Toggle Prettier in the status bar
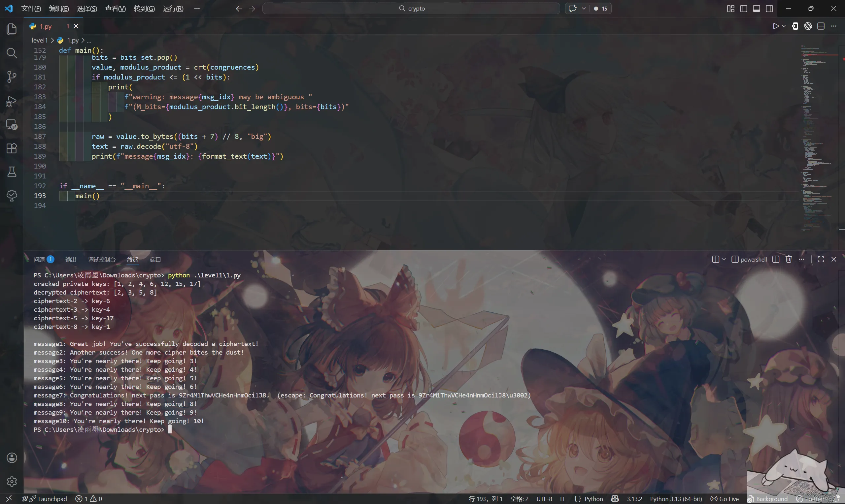Image resolution: width=845 pixels, height=504 pixels. coord(811,499)
